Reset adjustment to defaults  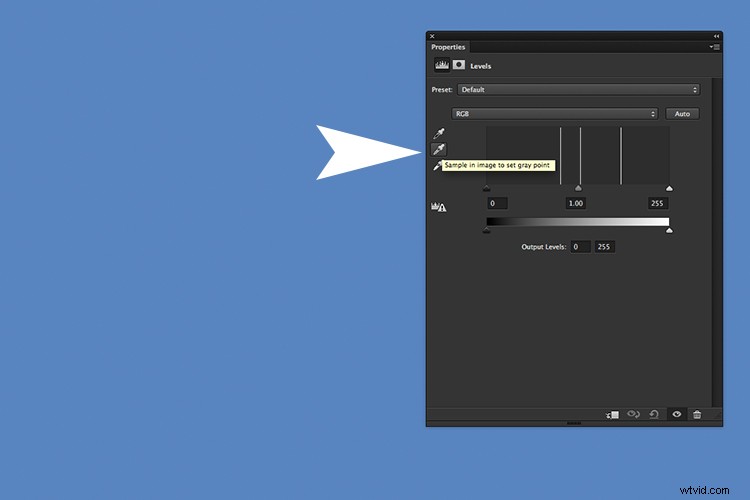[654, 414]
